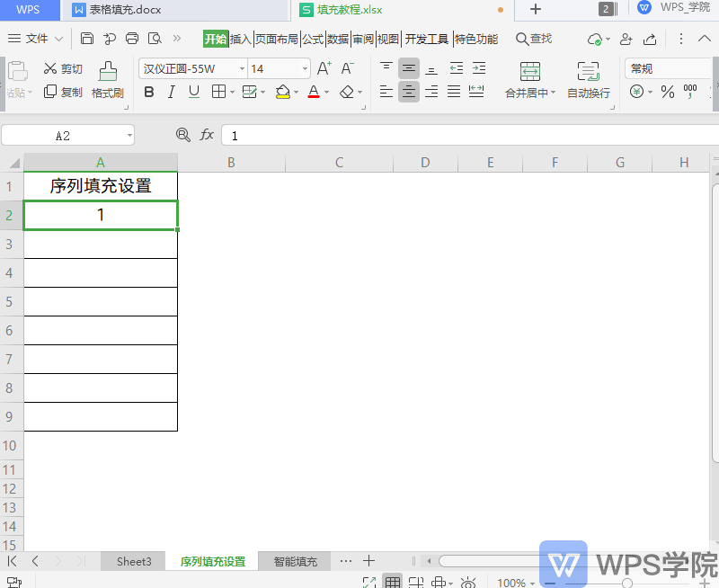Apply fill color bucket icon

283,93
